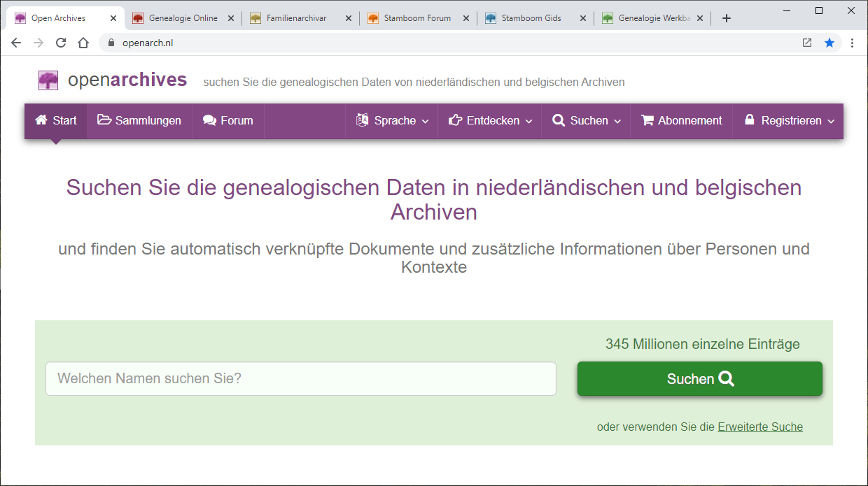Image resolution: width=868 pixels, height=486 pixels.
Task: Switch to the Stamboom Gids tab
Action: tap(531, 18)
